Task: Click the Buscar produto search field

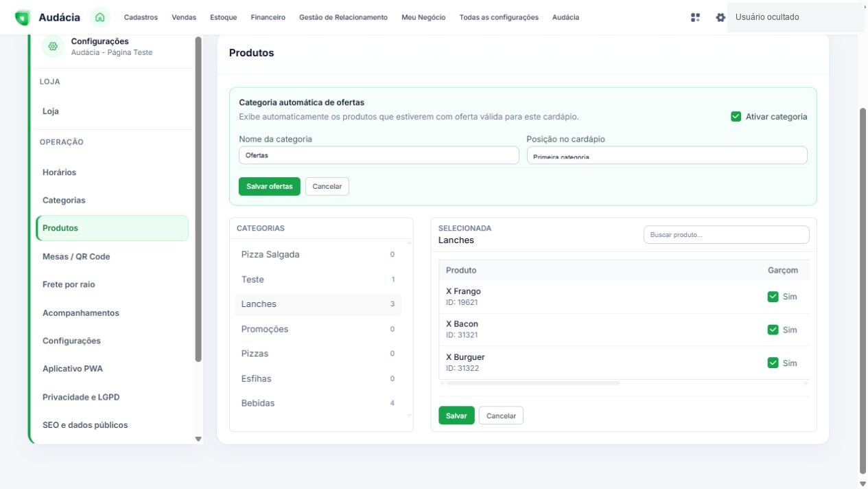Action: pos(727,235)
